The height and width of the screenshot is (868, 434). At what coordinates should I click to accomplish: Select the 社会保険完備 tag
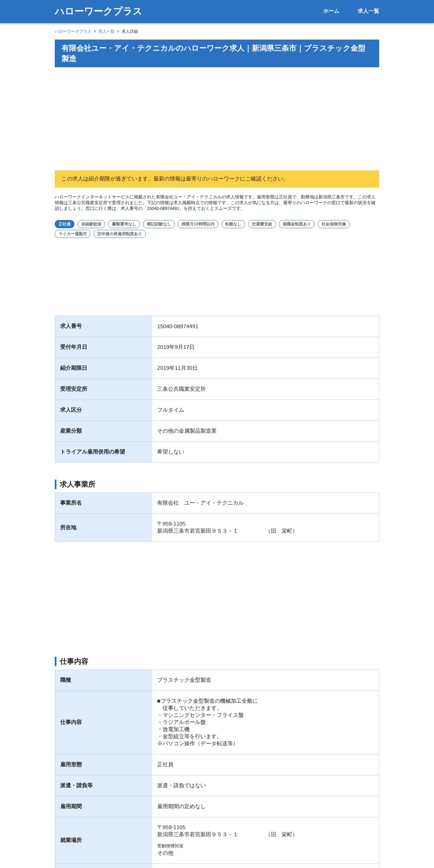[x=334, y=224]
